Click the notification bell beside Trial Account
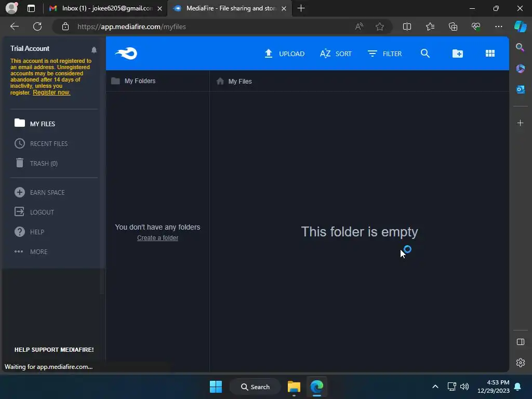Screen dimensions: 532x399 (94, 50)
